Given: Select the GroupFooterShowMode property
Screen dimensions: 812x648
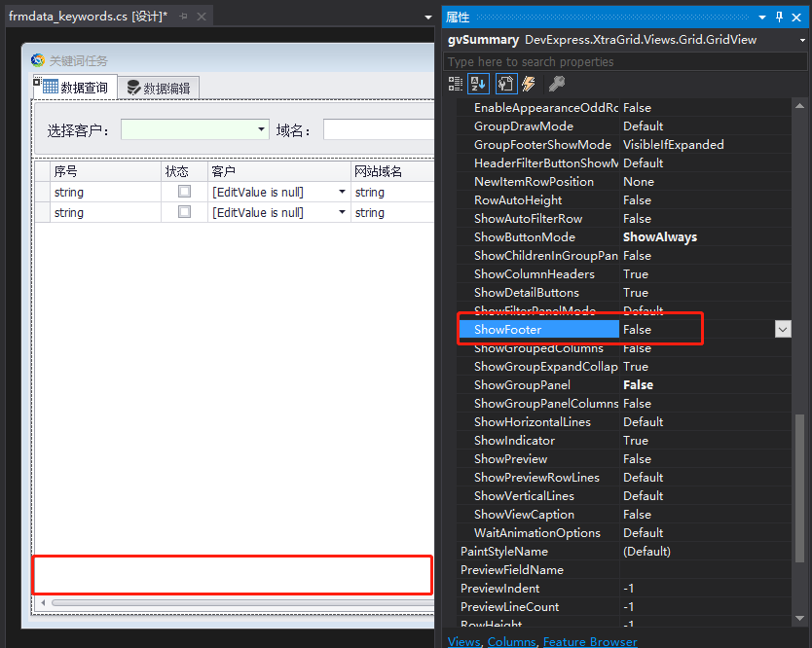Looking at the screenshot, I should (542, 144).
